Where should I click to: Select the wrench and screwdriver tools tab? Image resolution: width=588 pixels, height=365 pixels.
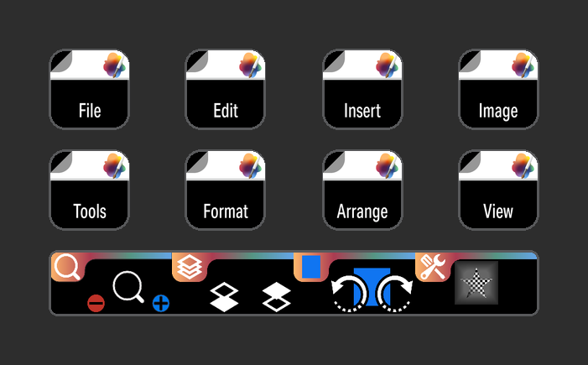click(x=433, y=267)
